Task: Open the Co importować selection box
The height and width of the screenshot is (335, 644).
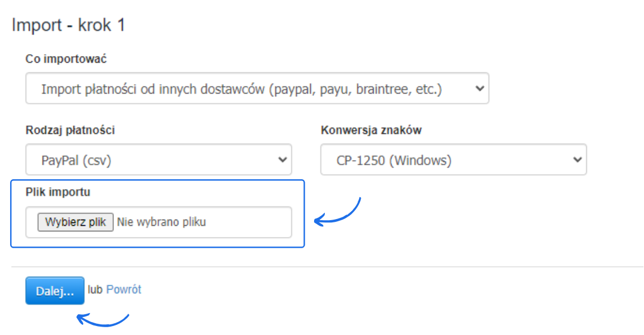Action: pos(257,89)
